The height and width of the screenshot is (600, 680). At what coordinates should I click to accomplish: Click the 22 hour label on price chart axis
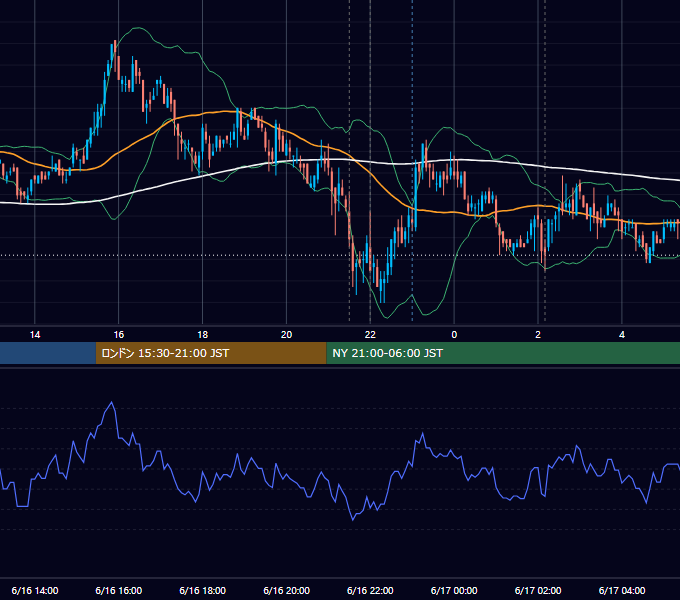pos(370,335)
